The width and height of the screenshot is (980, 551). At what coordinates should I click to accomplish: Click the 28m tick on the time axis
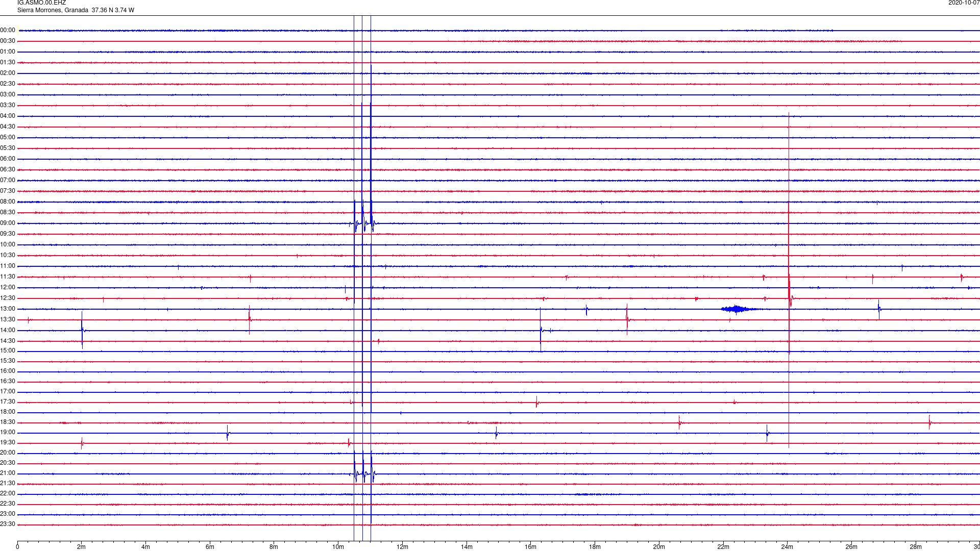[x=916, y=547]
